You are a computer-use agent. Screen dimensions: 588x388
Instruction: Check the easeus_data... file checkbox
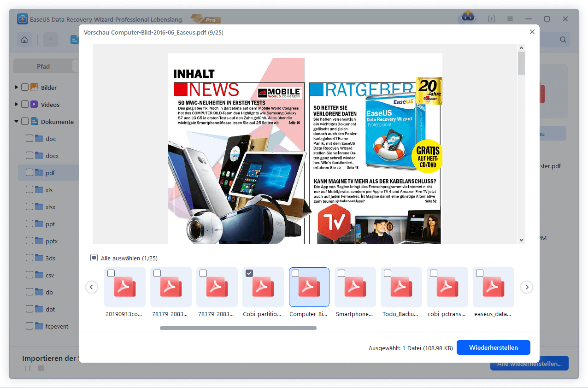click(x=480, y=273)
